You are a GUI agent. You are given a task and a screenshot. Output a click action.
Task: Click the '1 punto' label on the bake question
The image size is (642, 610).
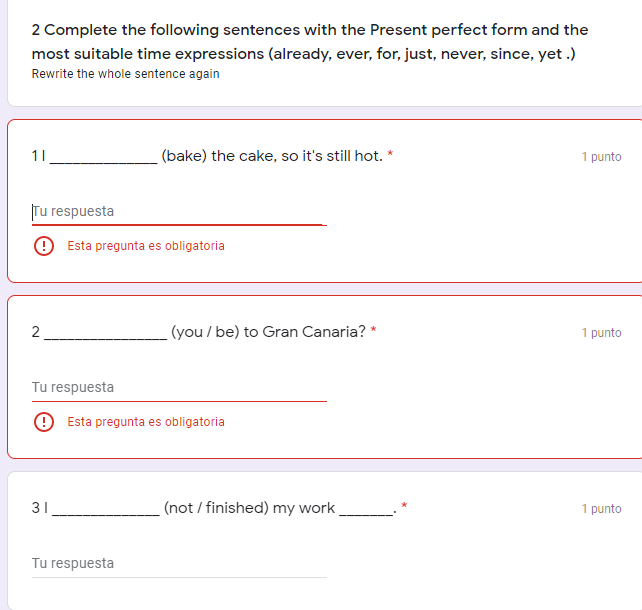tap(601, 157)
